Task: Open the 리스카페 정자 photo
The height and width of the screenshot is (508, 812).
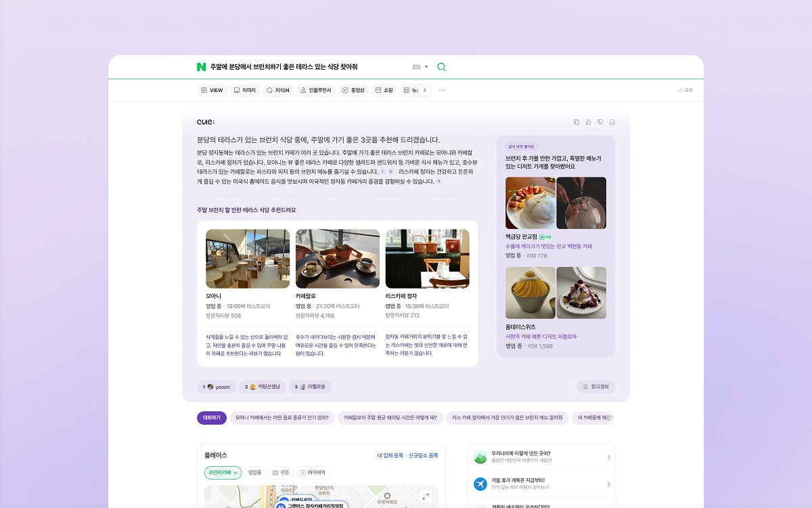Action: pyautogui.click(x=428, y=259)
